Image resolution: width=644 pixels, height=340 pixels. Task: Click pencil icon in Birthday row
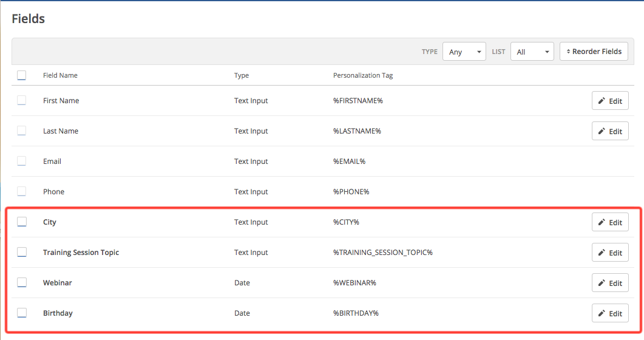[x=602, y=314]
